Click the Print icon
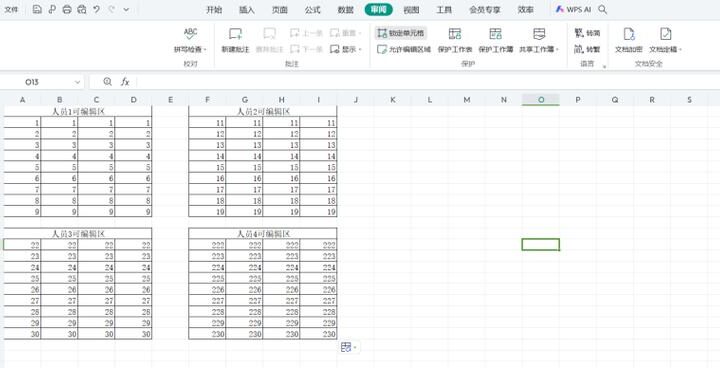This screenshot has height=368, width=720. 67,9
